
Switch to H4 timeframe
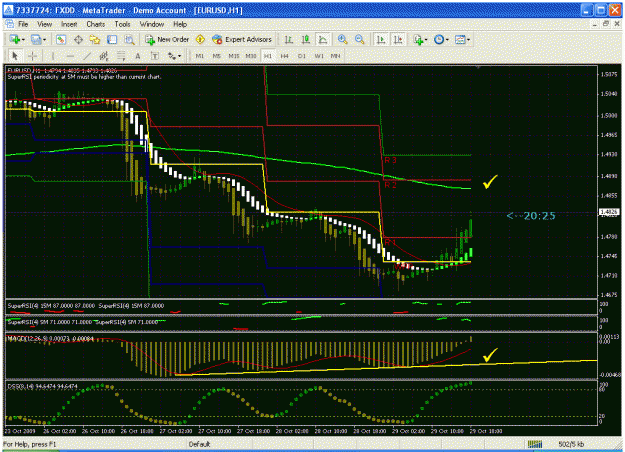[x=284, y=56]
